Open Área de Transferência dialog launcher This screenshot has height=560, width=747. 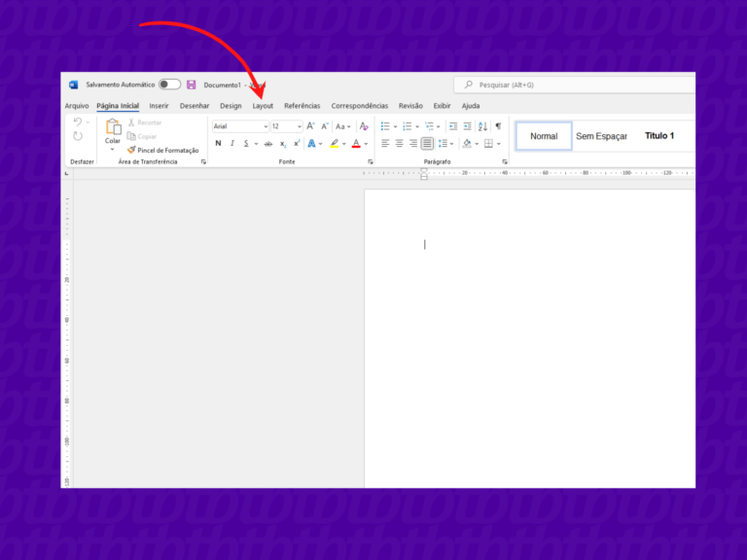203,162
